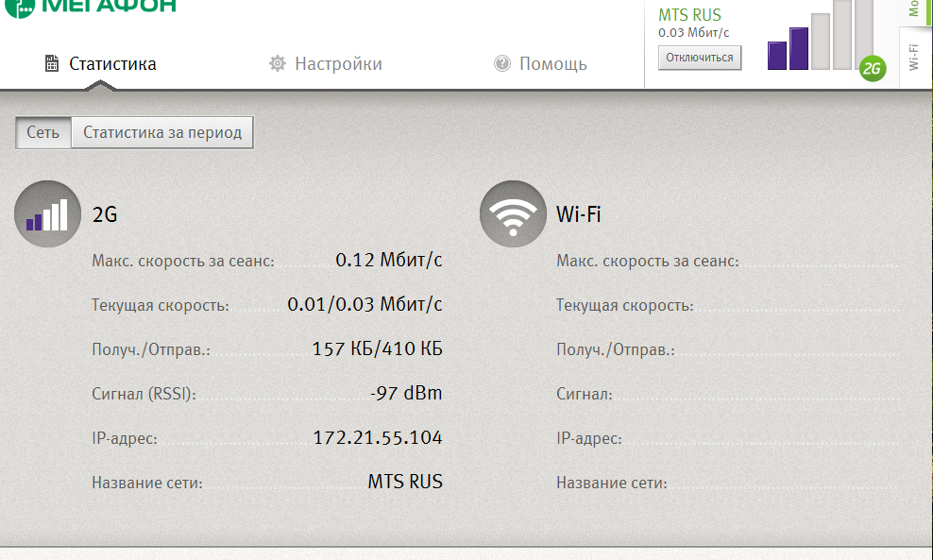The height and width of the screenshot is (560, 933).
Task: Switch to Статистика за период
Action: click(162, 132)
